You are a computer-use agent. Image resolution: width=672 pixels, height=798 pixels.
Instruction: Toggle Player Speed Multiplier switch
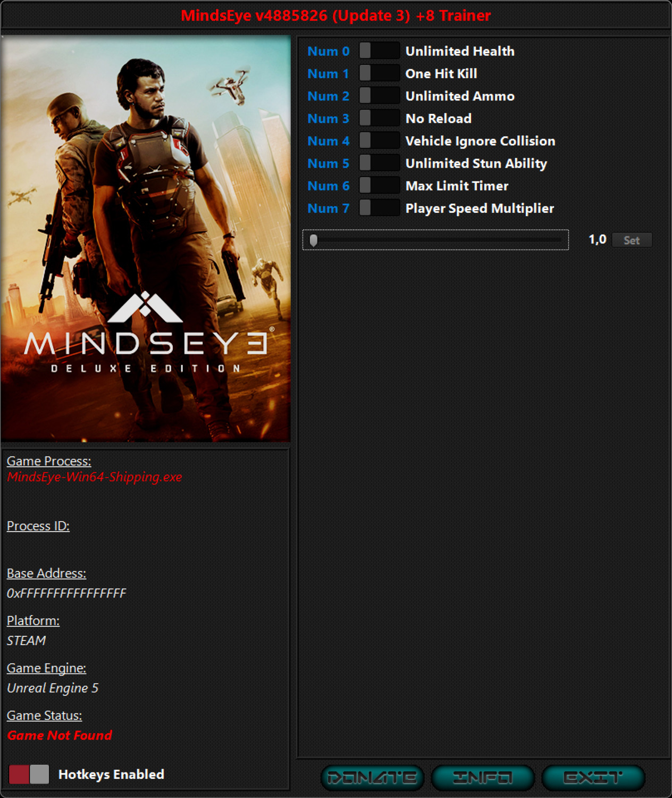coord(379,208)
